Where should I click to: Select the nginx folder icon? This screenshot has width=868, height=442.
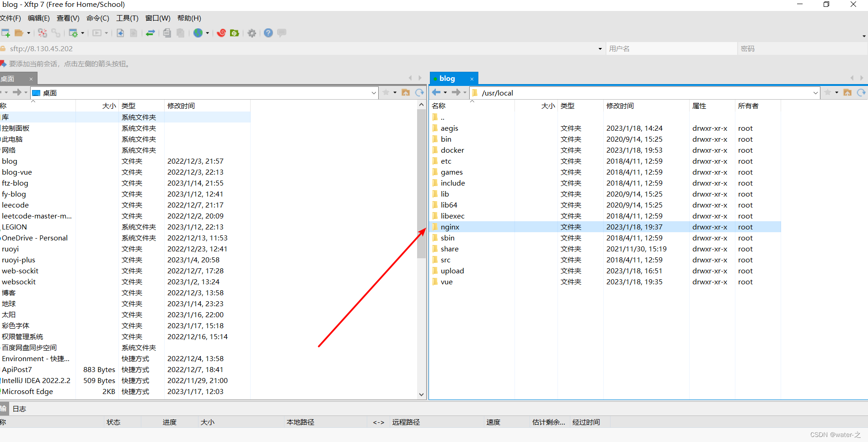pyautogui.click(x=435, y=227)
